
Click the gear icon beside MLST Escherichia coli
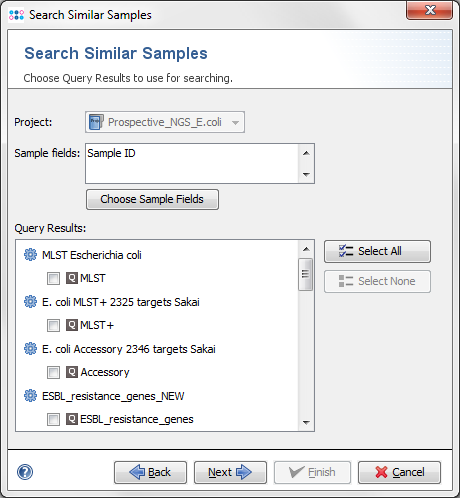click(30, 255)
